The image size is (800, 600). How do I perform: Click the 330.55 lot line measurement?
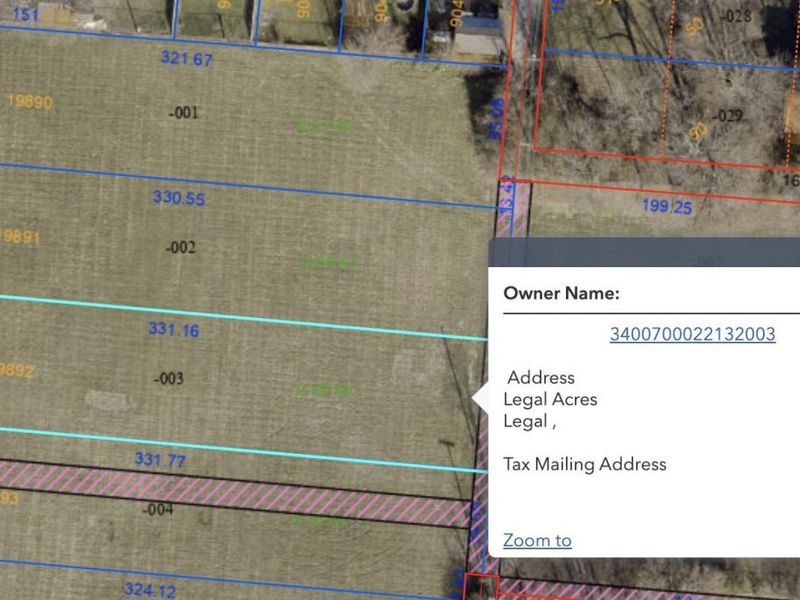coord(179,198)
